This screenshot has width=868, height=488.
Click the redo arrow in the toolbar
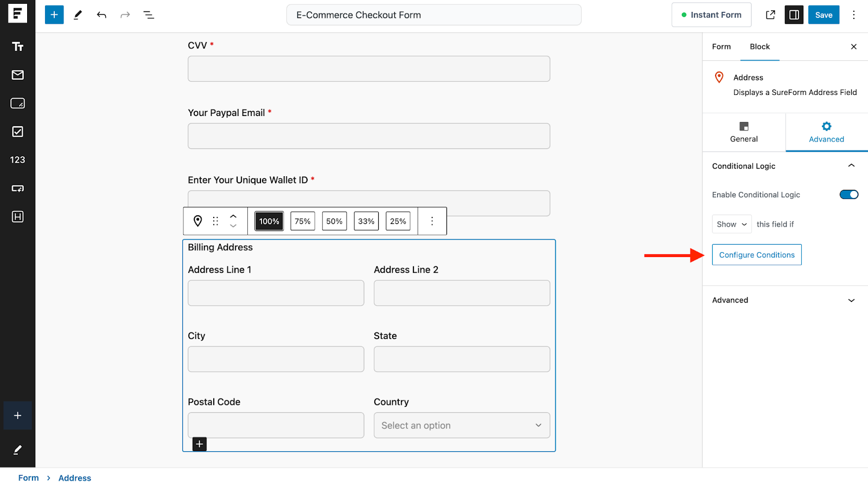click(x=125, y=15)
